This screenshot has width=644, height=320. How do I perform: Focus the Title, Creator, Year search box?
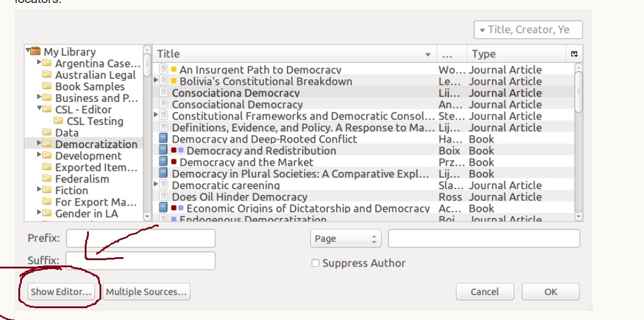[528, 30]
